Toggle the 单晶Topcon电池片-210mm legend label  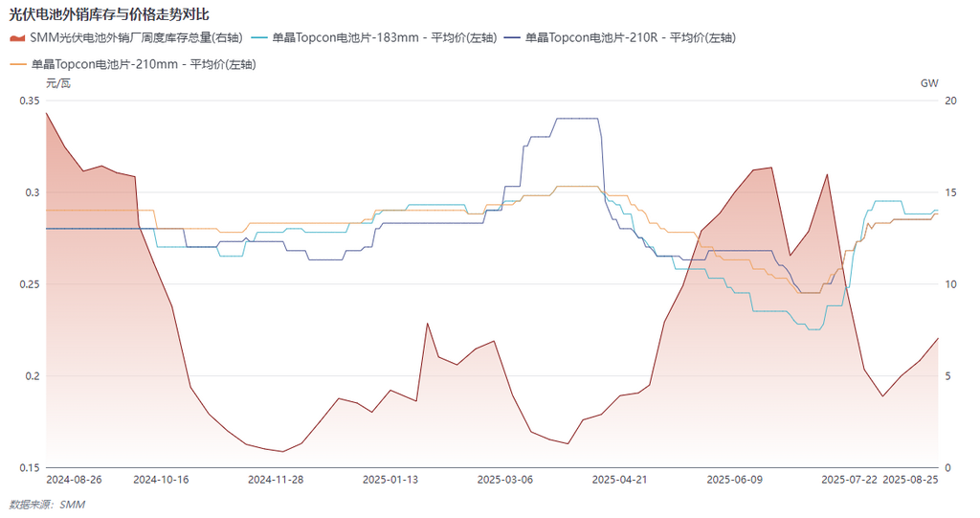pos(144,64)
